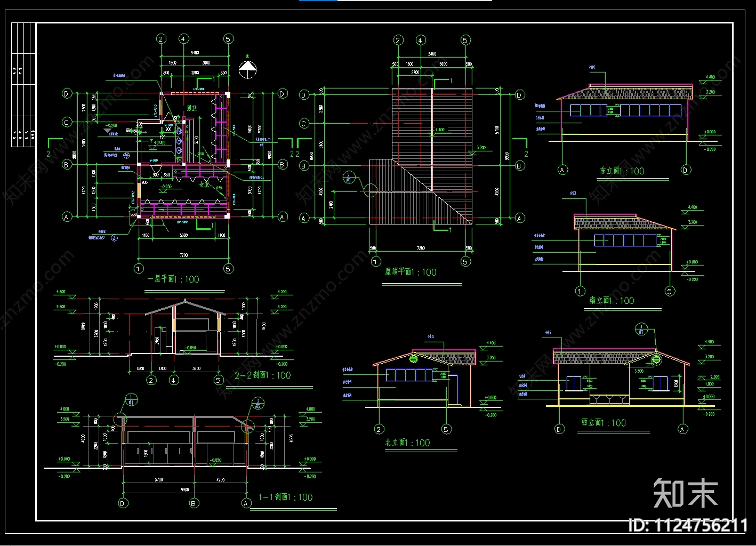This screenshot has height=546, width=756.
Task: Click the 5400 dimension above roof plan
Action: (x=432, y=54)
